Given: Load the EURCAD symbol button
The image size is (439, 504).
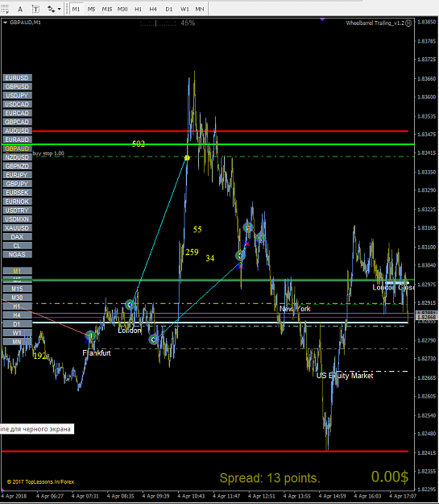Looking at the screenshot, I should [x=17, y=113].
